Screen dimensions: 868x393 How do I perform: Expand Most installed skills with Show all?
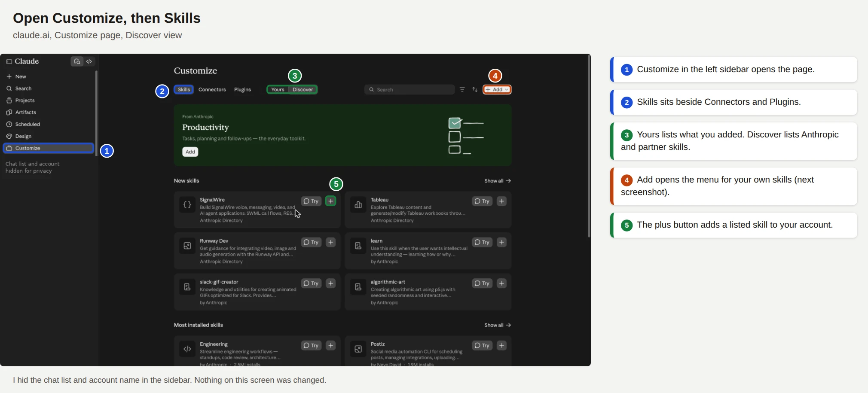click(x=498, y=325)
